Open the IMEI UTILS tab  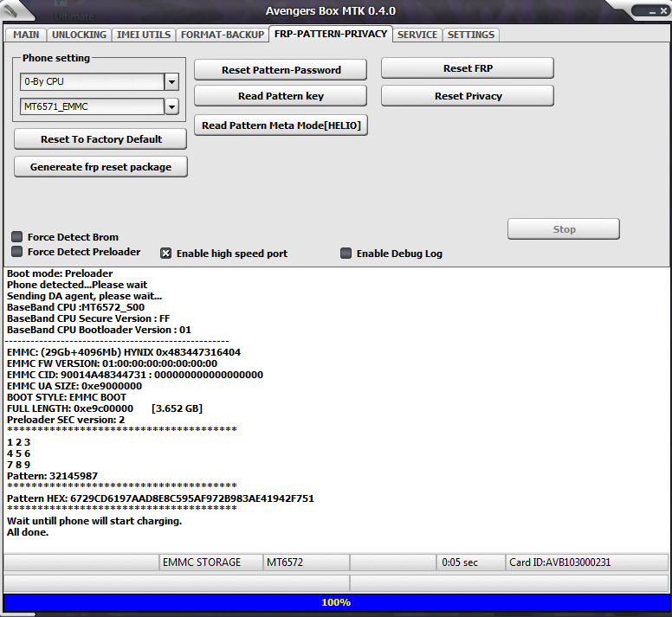[144, 35]
